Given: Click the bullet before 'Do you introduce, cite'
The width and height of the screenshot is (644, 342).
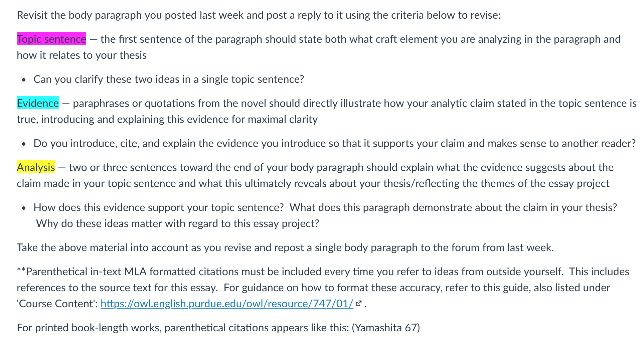Looking at the screenshot, I should pos(23,144).
